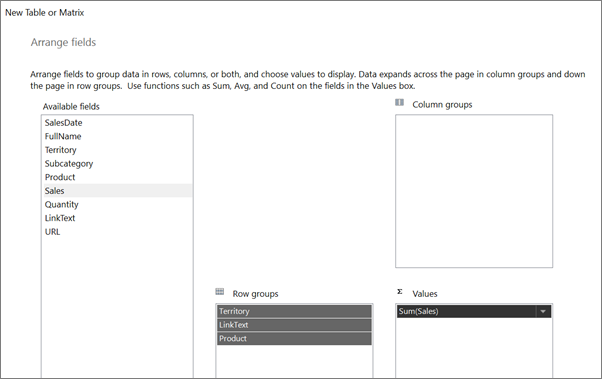Click the Column groups label
This screenshot has width=602, height=379.
(x=442, y=105)
